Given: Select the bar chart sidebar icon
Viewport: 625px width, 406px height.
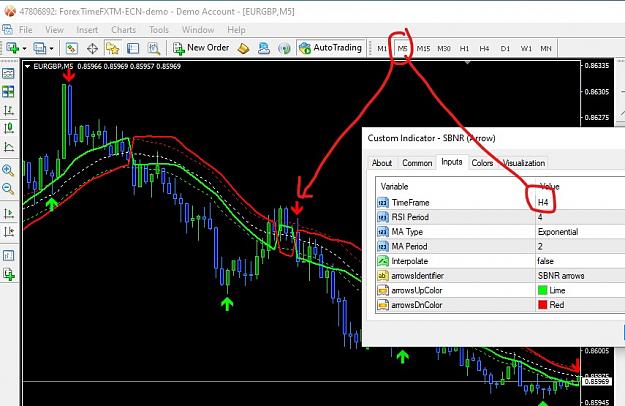Looking at the screenshot, I should (x=8, y=110).
